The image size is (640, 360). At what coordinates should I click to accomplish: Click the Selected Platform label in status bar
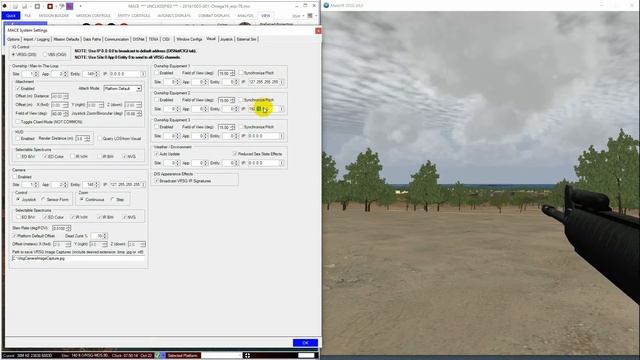pyautogui.click(x=183, y=356)
